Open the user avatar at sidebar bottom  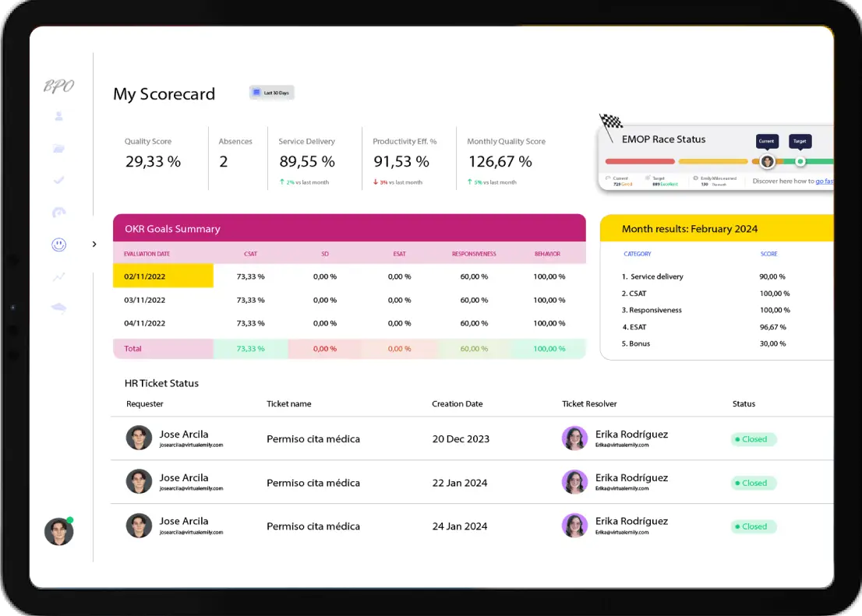point(58,532)
